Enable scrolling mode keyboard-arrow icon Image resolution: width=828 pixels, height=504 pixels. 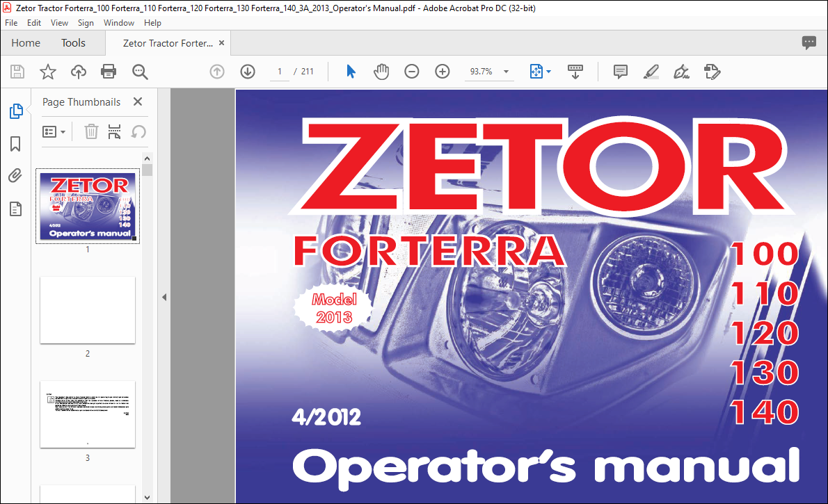point(575,71)
